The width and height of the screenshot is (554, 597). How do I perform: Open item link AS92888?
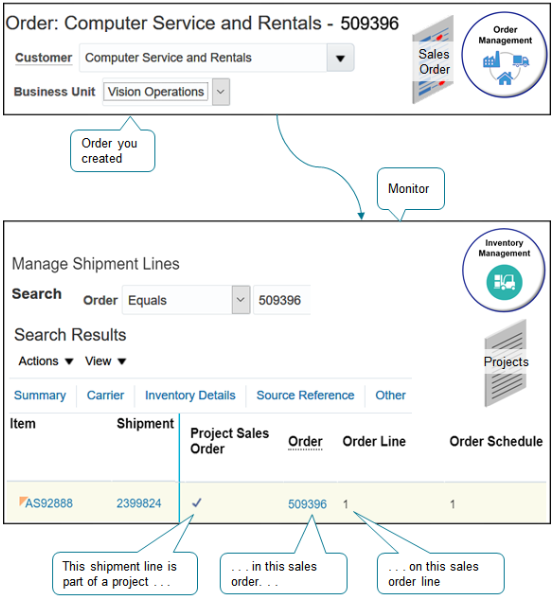click(49, 503)
